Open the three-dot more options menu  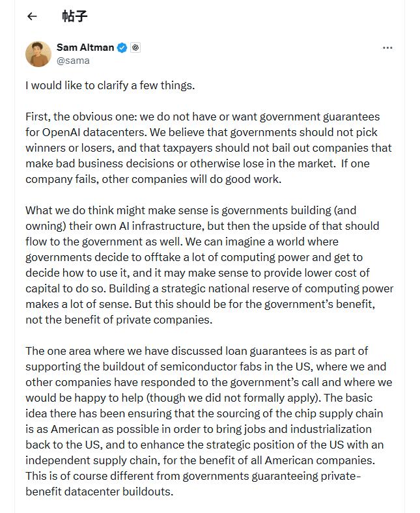(x=387, y=48)
